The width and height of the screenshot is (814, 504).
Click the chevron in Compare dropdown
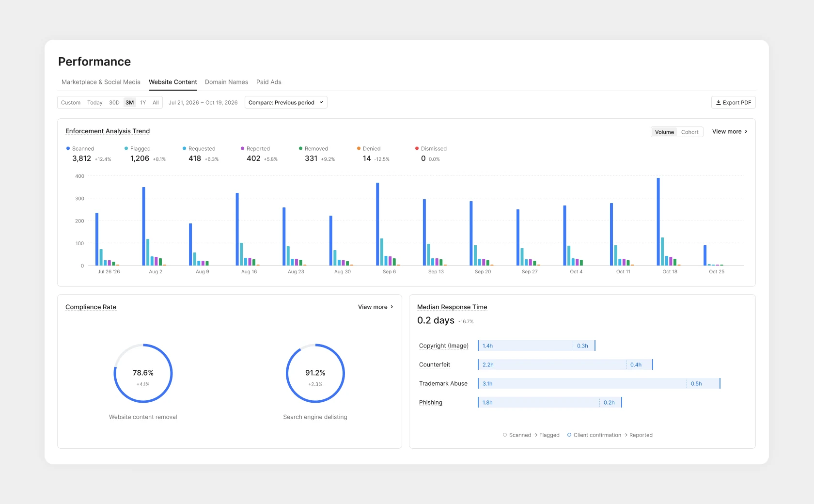click(x=321, y=102)
